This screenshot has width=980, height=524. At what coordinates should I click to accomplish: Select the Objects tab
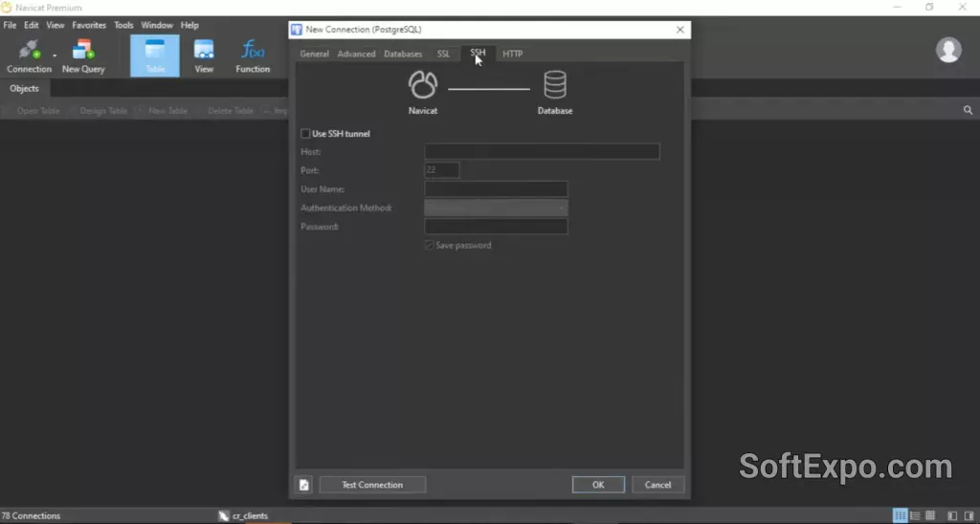(24, 89)
